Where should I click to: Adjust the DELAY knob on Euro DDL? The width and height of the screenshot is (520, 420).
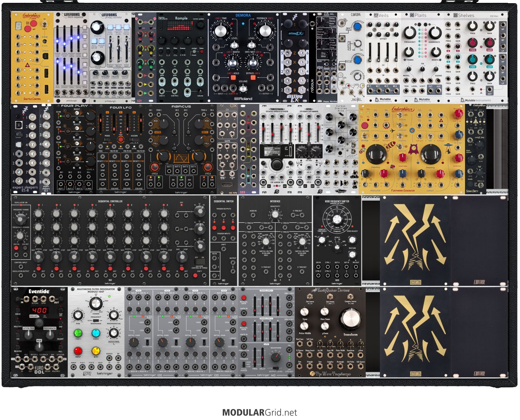click(39, 322)
